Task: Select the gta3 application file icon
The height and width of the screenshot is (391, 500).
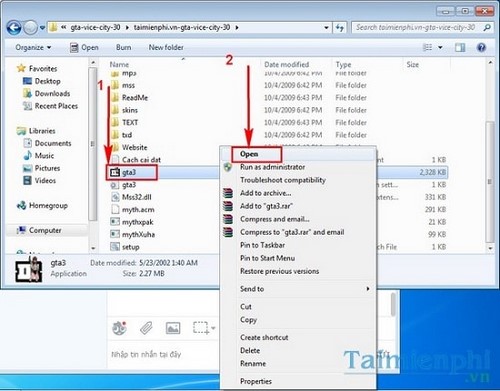Action: tap(115, 172)
